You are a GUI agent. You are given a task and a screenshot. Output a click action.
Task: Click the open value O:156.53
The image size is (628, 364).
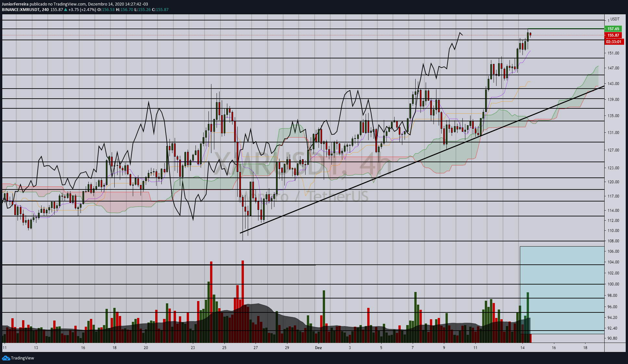click(106, 10)
